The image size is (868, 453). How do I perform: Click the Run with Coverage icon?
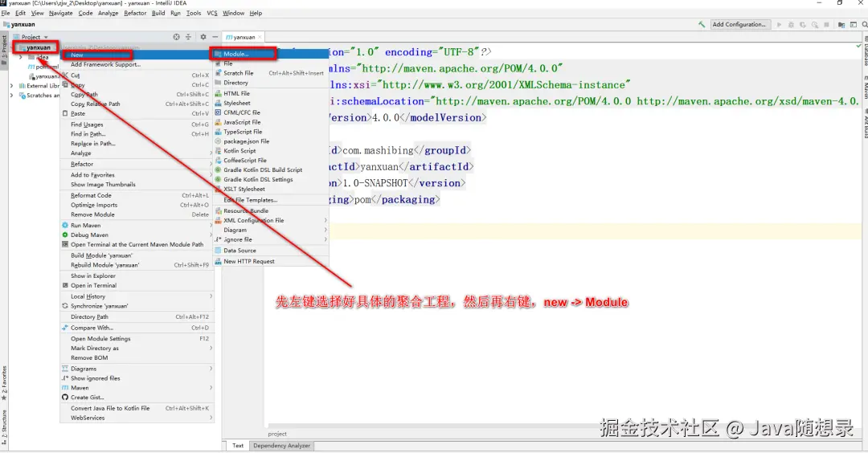(x=803, y=24)
